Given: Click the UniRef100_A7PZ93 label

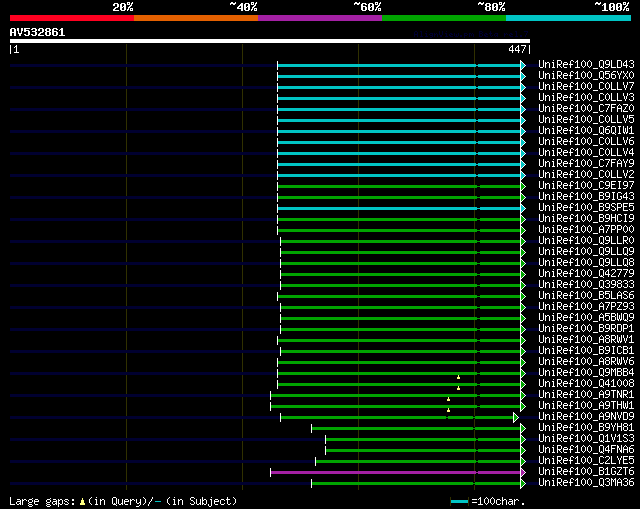Looking at the screenshot, I should 586,307.
